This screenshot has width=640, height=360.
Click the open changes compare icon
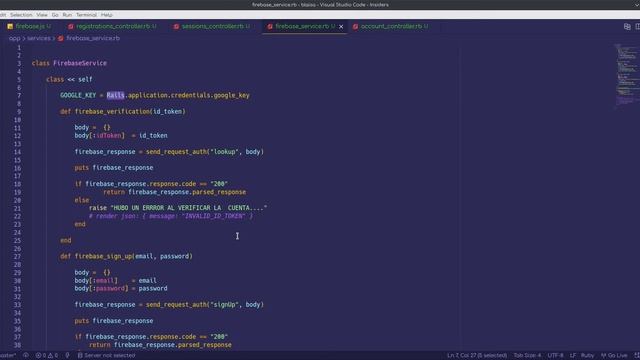(627, 27)
